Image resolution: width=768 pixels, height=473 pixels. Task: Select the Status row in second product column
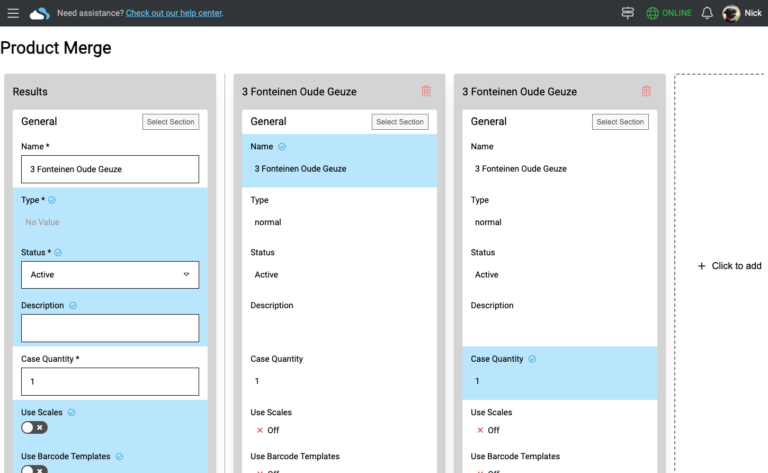(x=559, y=264)
